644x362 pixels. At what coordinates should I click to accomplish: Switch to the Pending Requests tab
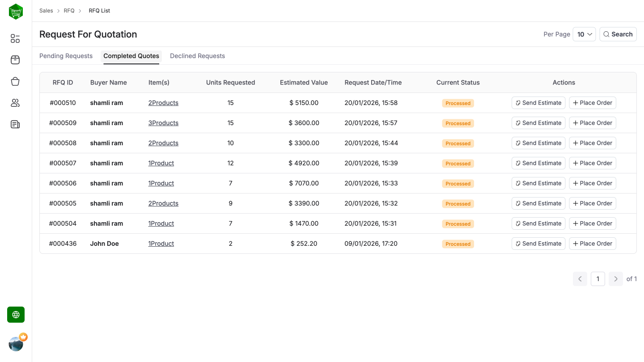click(x=66, y=56)
